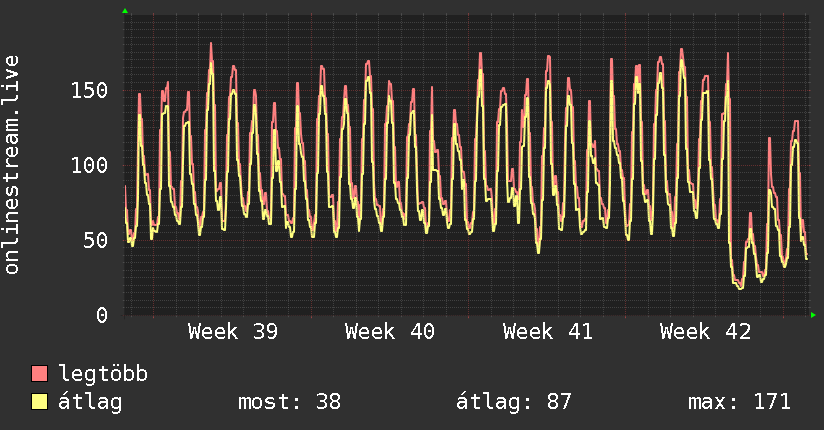The width and height of the screenshot is (824, 430).
Task: Click the 150 y-axis label
Action: point(89,90)
